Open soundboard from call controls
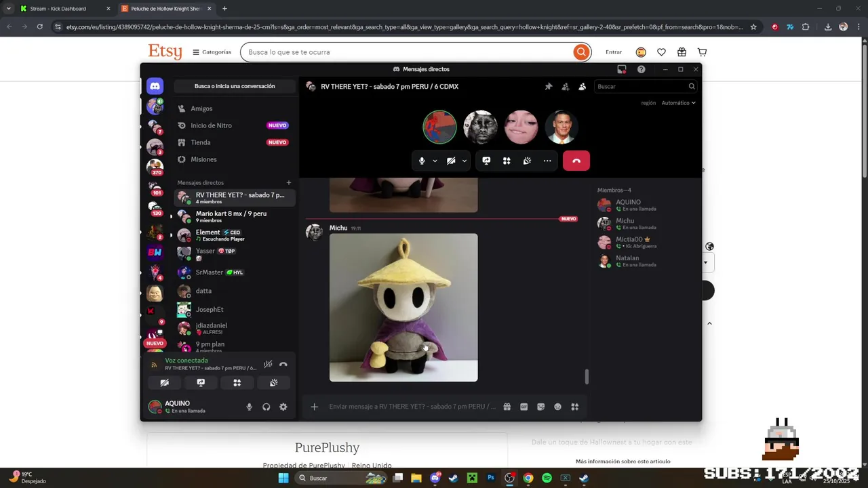This screenshot has height=488, width=868. pyautogui.click(x=527, y=161)
